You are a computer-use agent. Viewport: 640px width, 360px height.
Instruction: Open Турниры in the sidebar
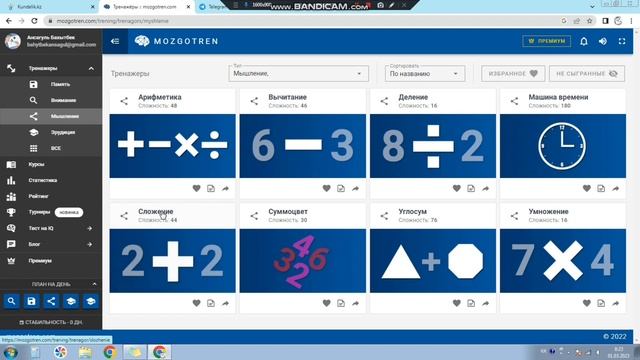point(51,212)
